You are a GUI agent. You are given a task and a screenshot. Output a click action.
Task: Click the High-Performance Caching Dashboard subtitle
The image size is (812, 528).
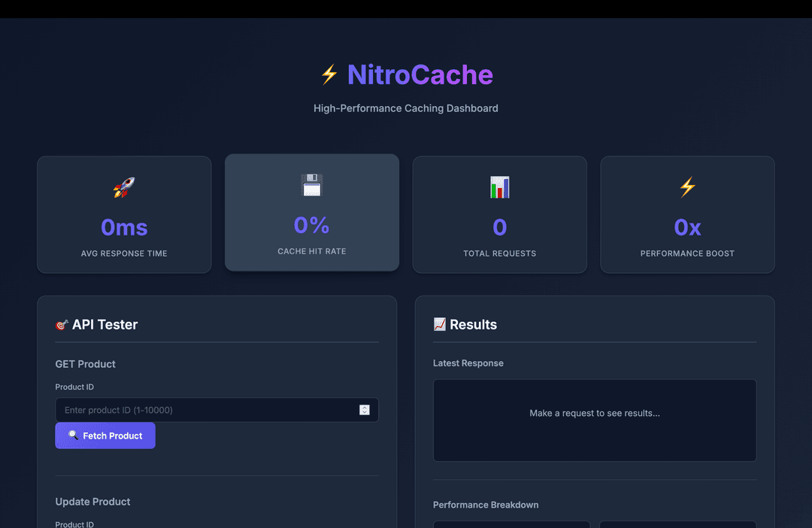(406, 108)
